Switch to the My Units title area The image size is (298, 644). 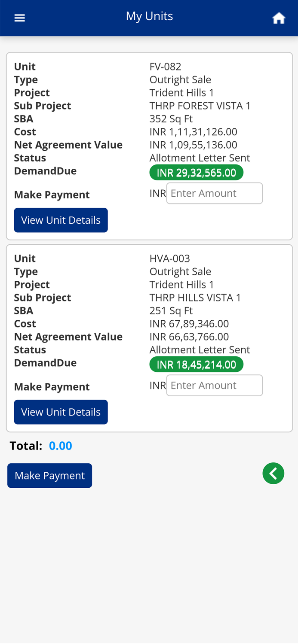[149, 16]
